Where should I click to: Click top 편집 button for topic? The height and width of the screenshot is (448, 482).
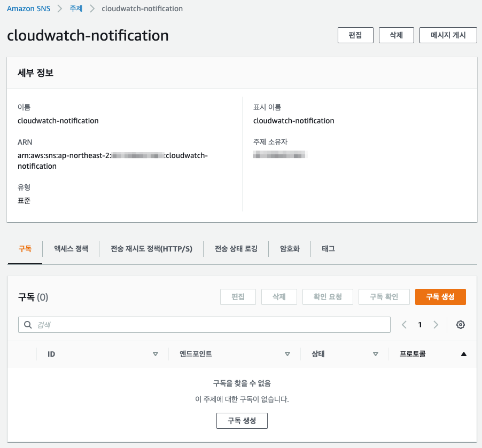tap(355, 35)
